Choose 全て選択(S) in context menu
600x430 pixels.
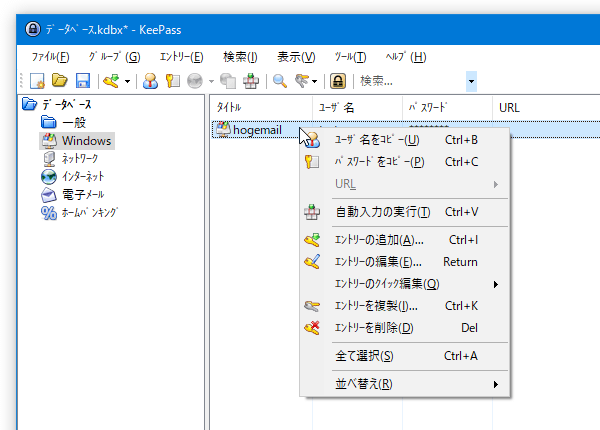point(405,356)
